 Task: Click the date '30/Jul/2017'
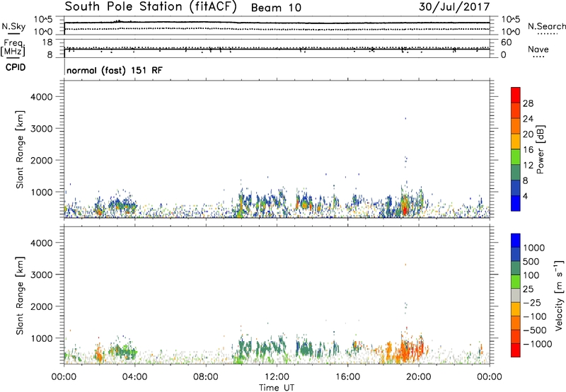454,7
